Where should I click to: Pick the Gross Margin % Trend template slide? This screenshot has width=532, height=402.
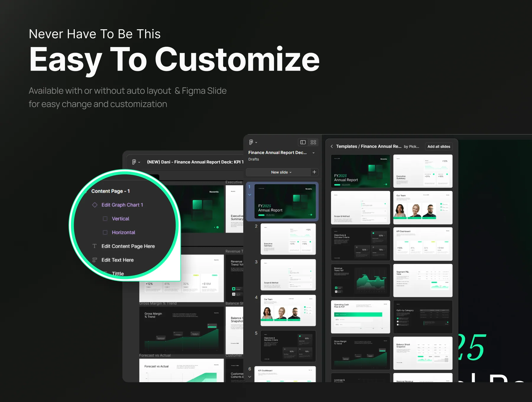(x=361, y=353)
